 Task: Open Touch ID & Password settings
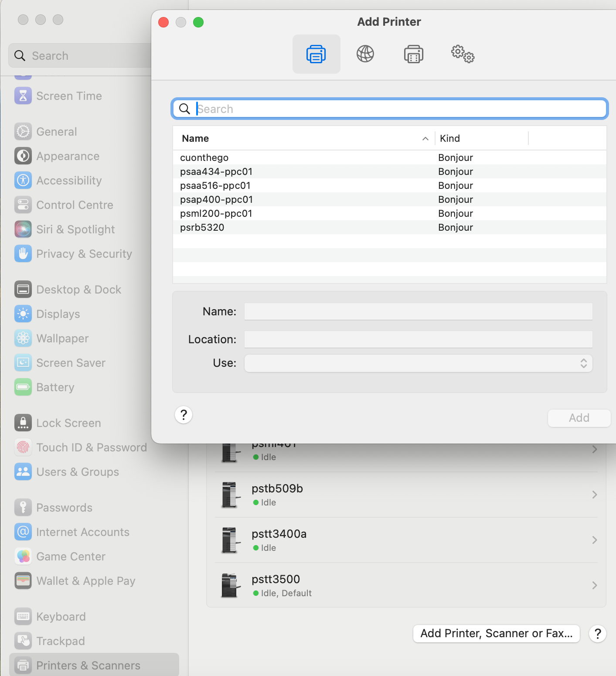(91, 447)
